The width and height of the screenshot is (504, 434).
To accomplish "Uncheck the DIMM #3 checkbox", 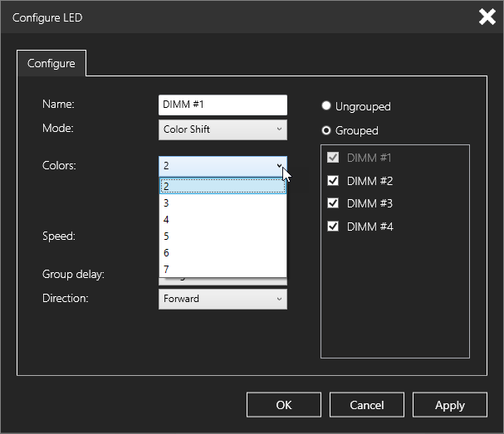I will 333,203.
